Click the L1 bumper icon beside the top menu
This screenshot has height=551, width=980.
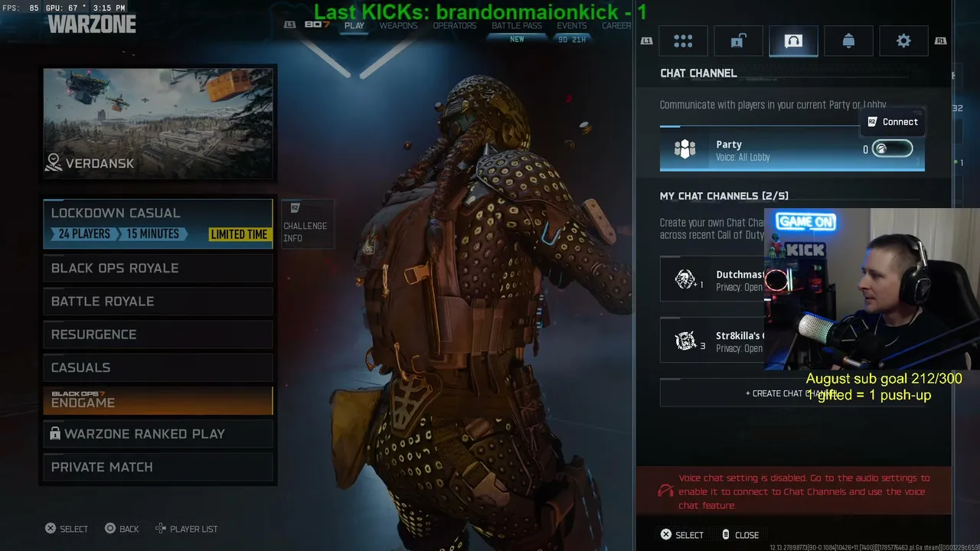click(289, 25)
